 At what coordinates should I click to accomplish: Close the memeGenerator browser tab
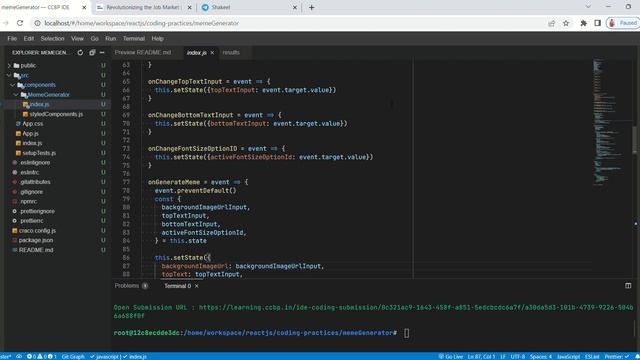[x=84, y=7]
